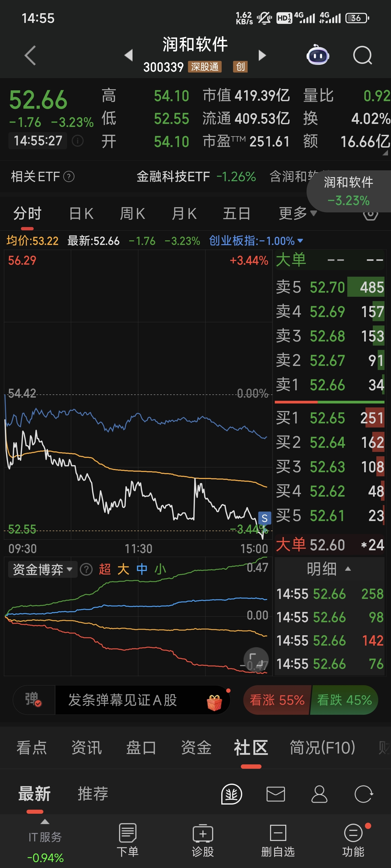Collapse the 明细 trade details list

click(329, 569)
